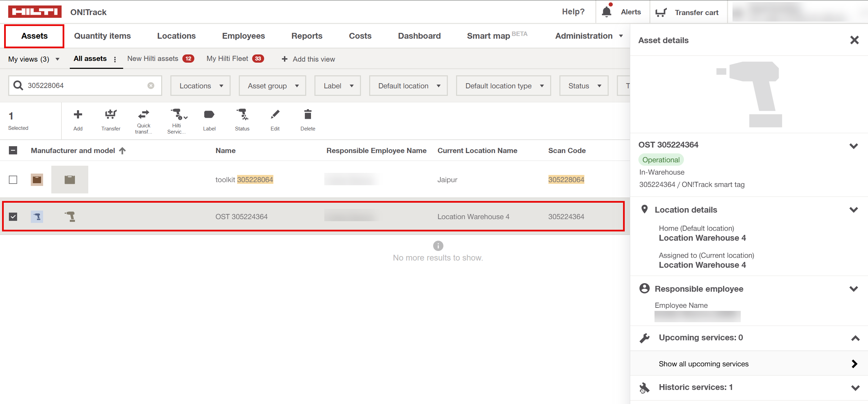The height and width of the screenshot is (404, 868).
Task: Click the Quick transfer arrows icon
Action: [143, 114]
